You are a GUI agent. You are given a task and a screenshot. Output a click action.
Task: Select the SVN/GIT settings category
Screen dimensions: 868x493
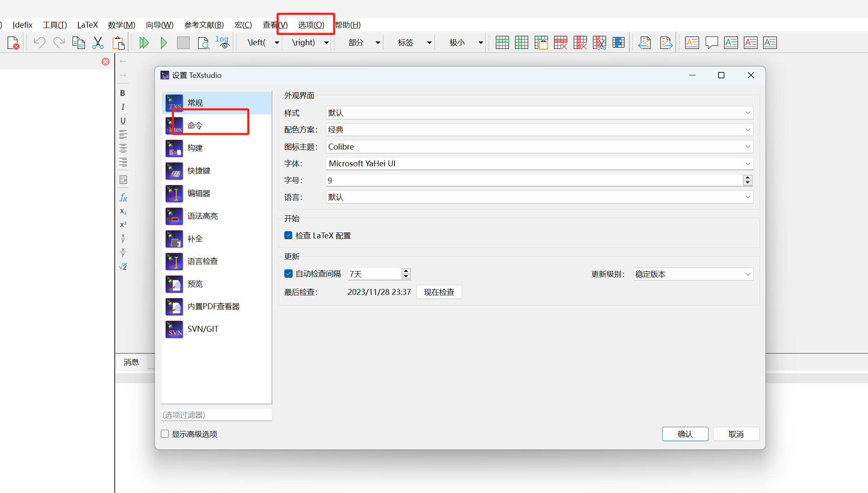(x=216, y=329)
